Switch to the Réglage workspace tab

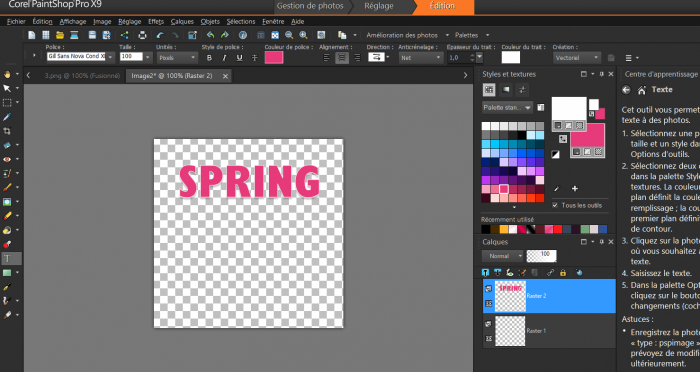click(379, 6)
